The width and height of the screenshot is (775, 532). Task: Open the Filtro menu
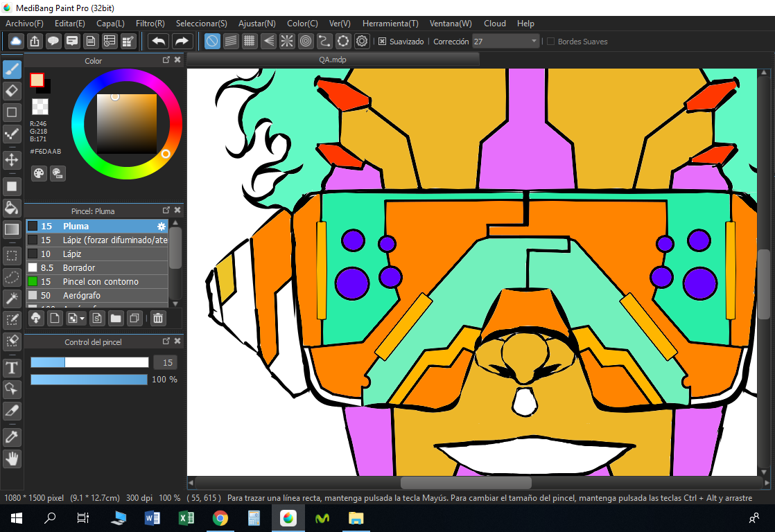pos(150,24)
